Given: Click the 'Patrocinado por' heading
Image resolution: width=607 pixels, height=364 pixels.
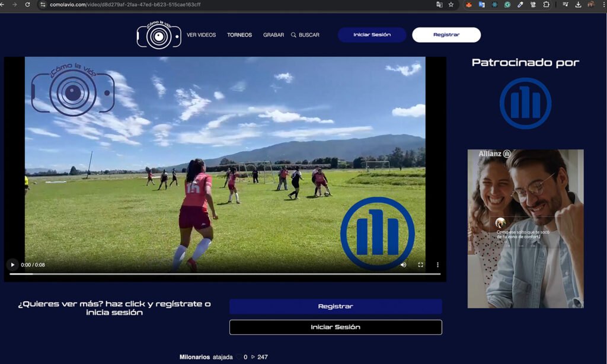Looking at the screenshot, I should (x=525, y=63).
